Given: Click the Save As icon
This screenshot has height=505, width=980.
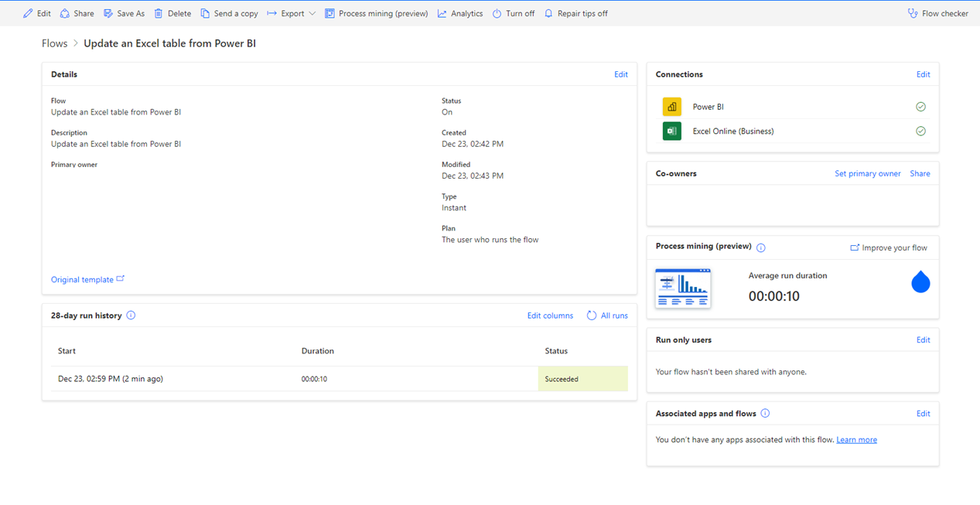Looking at the screenshot, I should click(x=108, y=13).
